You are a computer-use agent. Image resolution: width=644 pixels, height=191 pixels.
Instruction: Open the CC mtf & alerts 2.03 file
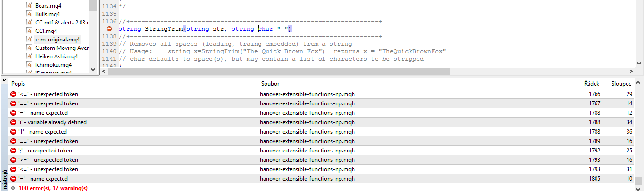61,22
